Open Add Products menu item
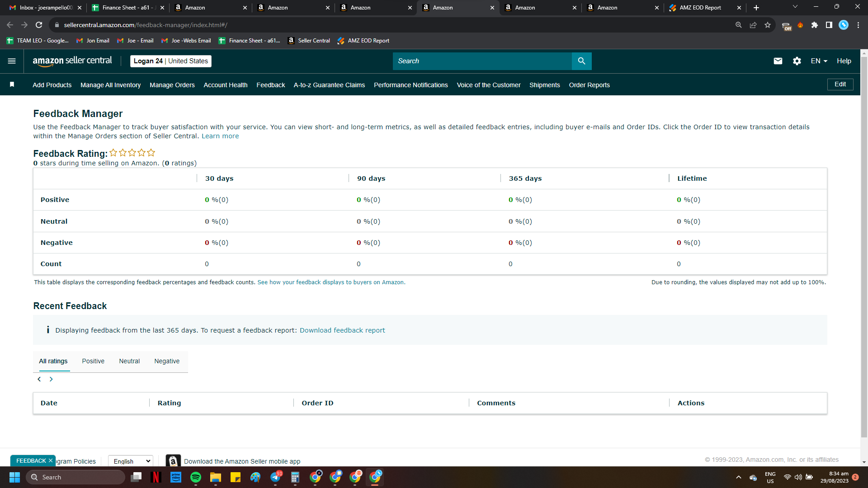The image size is (868, 488). click(52, 85)
